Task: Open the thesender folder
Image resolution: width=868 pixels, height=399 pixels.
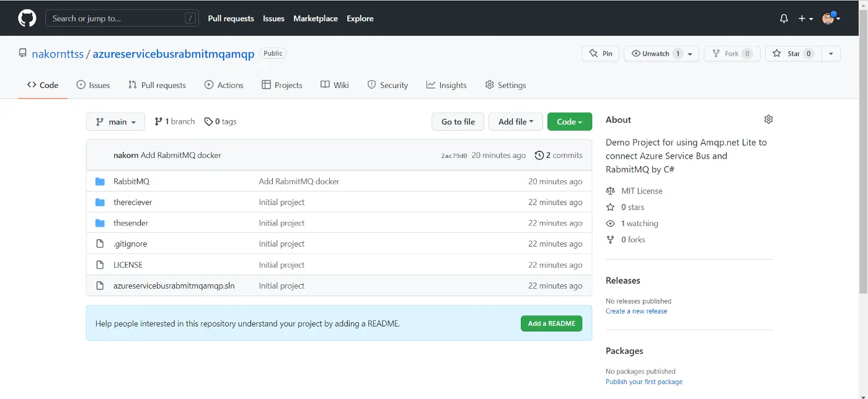Action: click(x=131, y=223)
